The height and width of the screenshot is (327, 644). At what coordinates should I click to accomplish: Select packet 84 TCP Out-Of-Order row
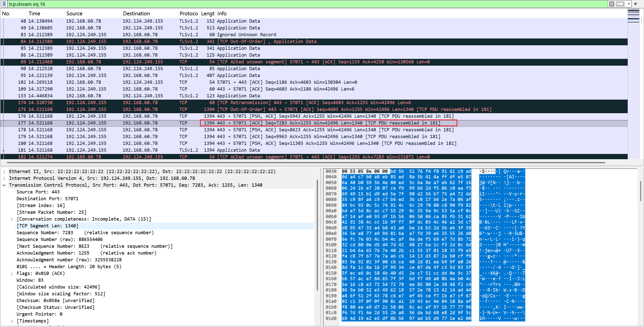[x=314, y=42]
